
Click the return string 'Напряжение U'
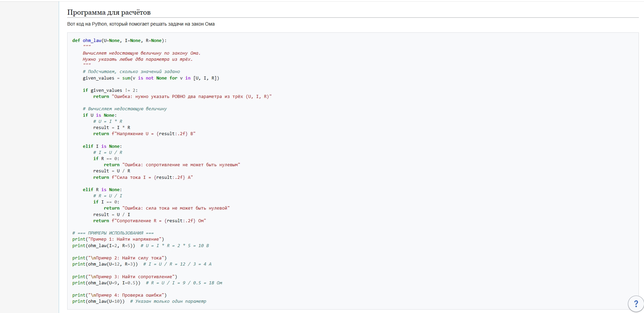(x=153, y=134)
